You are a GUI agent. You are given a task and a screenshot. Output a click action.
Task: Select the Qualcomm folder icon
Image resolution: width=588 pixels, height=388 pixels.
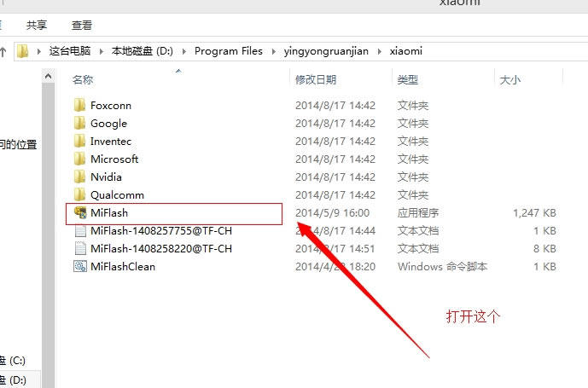(80, 194)
